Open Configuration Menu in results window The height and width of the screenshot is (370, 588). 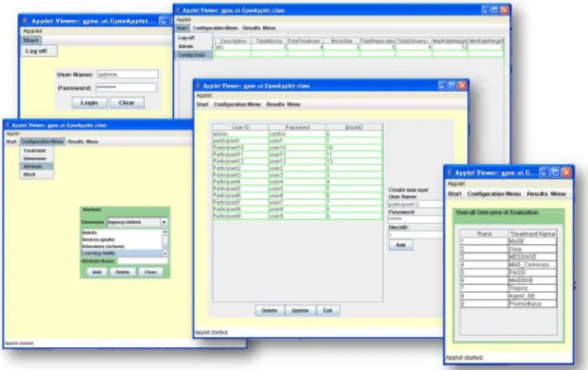tap(494, 193)
